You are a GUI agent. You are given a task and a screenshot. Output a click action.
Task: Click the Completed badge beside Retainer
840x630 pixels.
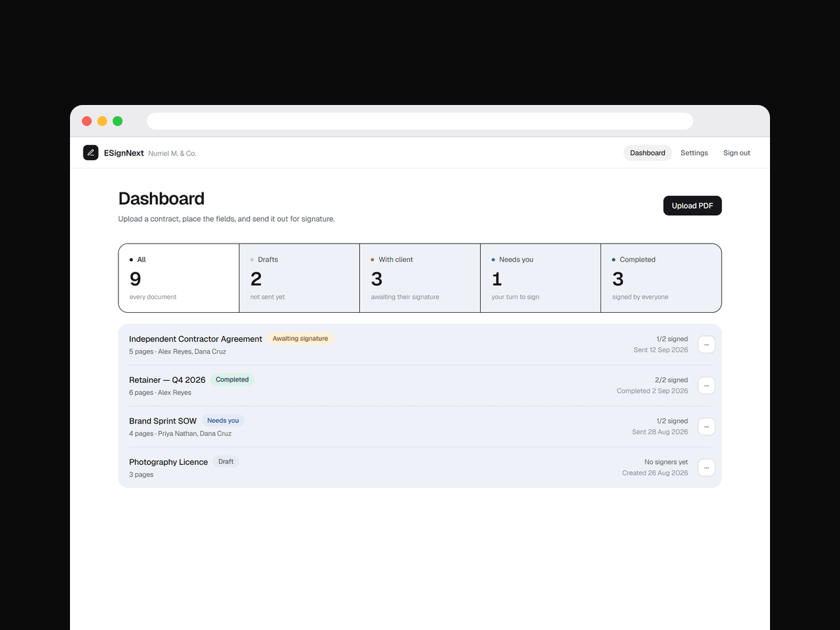click(x=232, y=379)
